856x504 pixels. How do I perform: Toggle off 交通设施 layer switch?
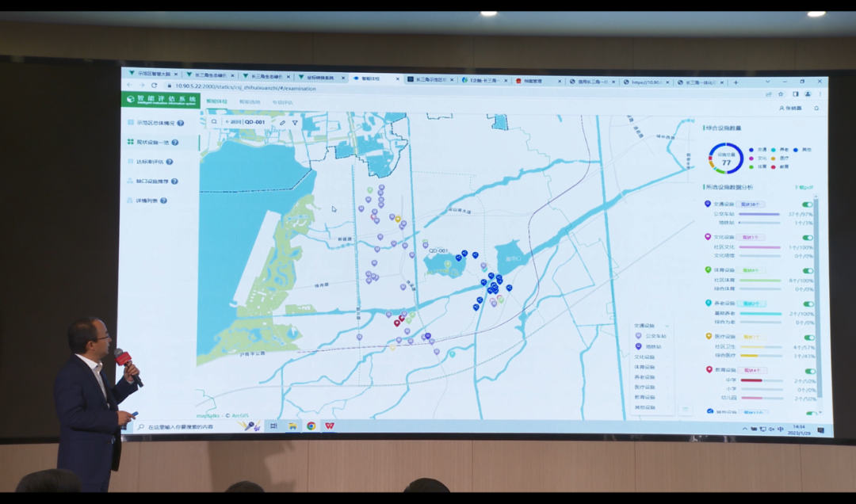[807, 204]
